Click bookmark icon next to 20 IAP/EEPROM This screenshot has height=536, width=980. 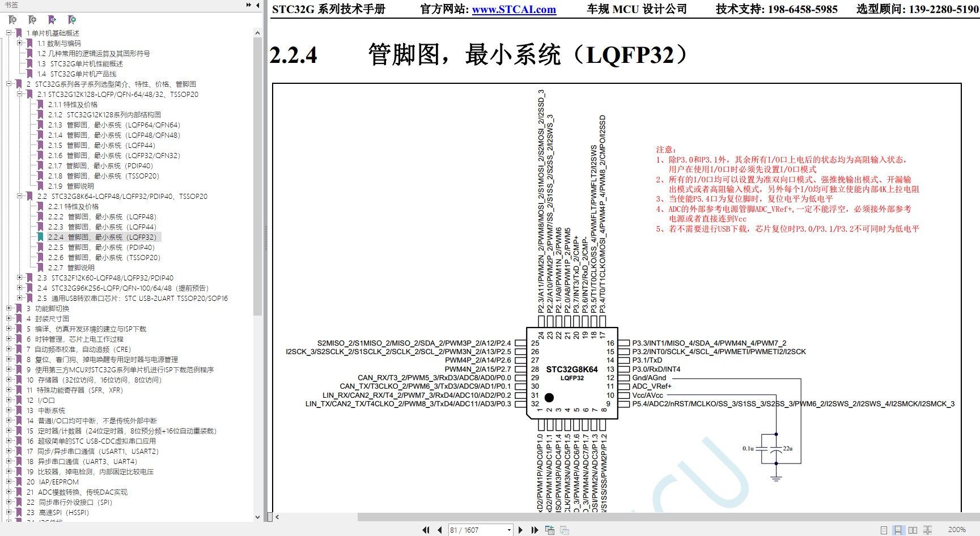click(19, 482)
